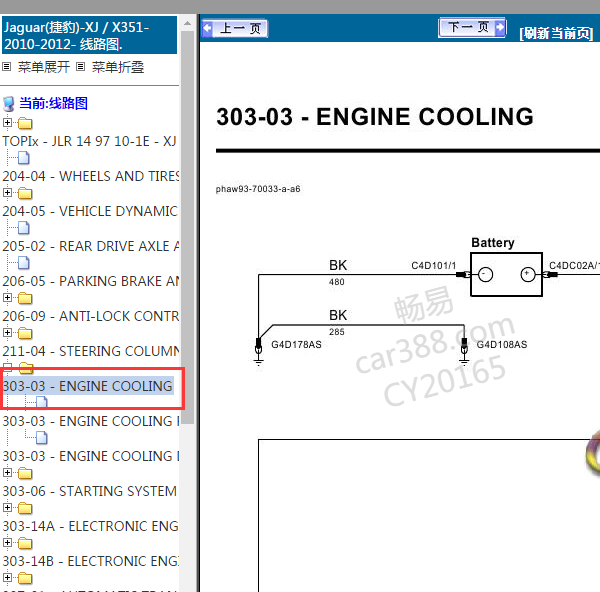Click the Battery component box in diagram
Viewport: 600px width, 592px height.
click(506, 274)
